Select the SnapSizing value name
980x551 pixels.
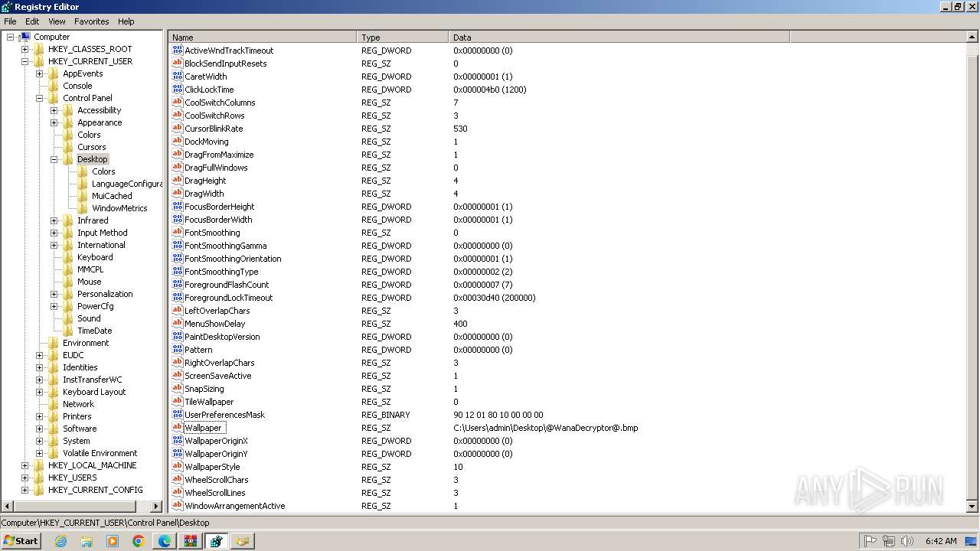204,389
